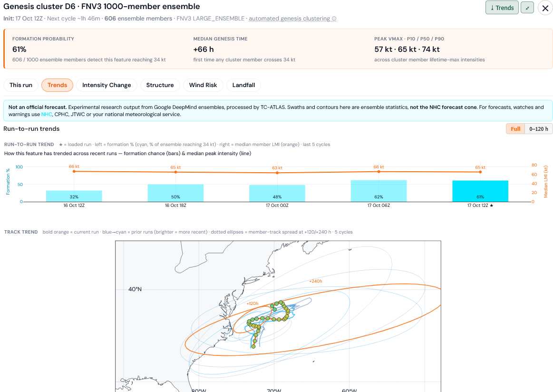Click the 16 Oct 18Z formation bar (50%)
This screenshot has height=392, width=553.
(x=175, y=193)
